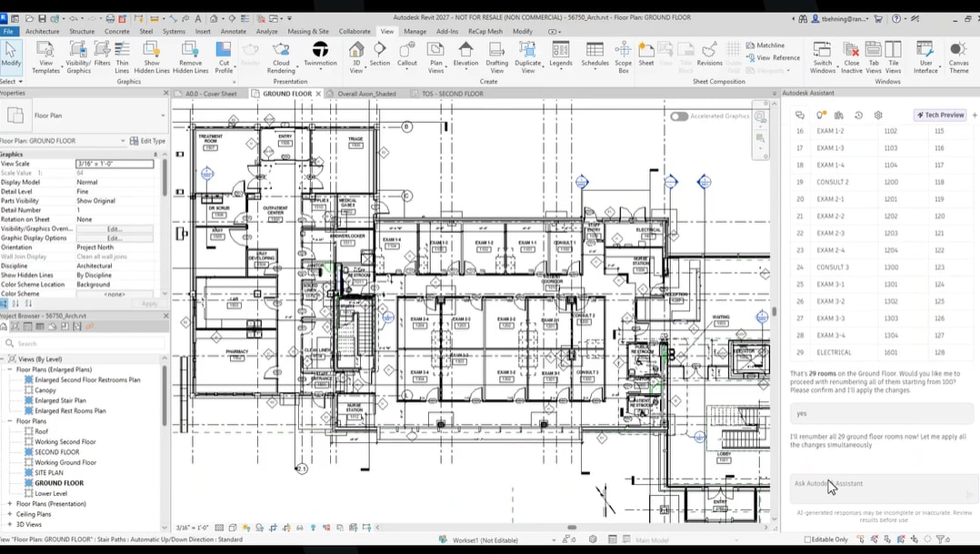This screenshot has width=980, height=554.
Task: Open Autodesk Assistant history icon
Action: point(858,115)
